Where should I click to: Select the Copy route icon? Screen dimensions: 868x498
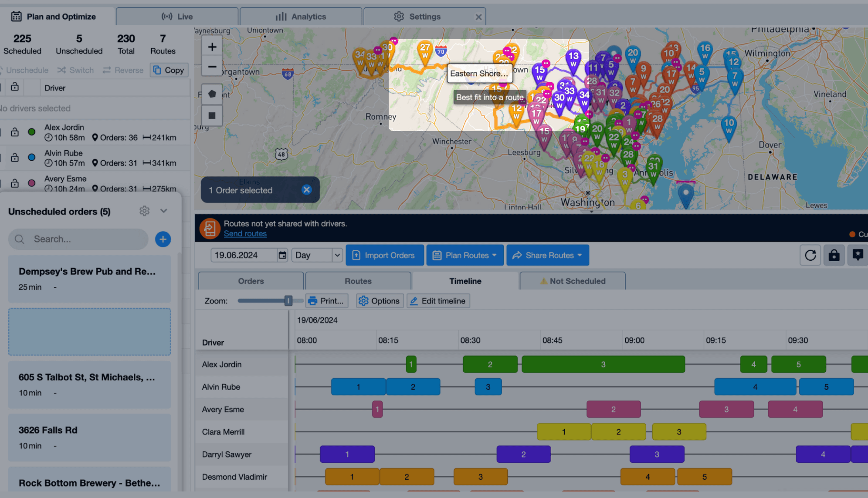coord(169,70)
